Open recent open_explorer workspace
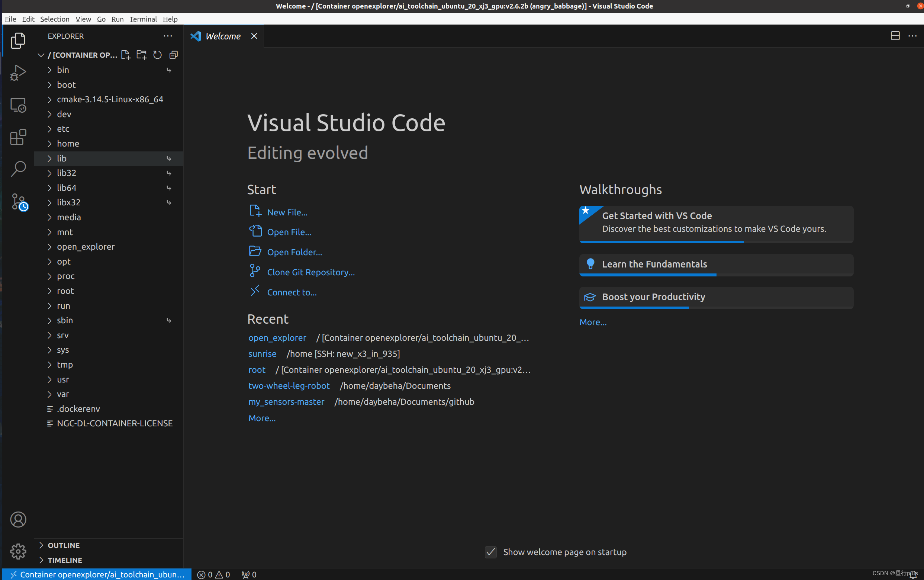The image size is (924, 580). [x=277, y=337]
